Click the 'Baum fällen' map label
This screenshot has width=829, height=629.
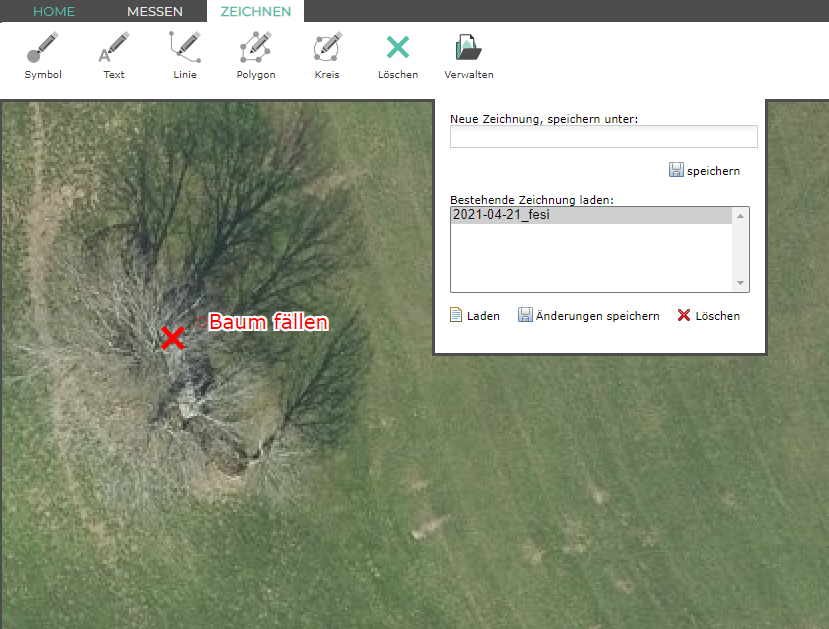(x=268, y=322)
